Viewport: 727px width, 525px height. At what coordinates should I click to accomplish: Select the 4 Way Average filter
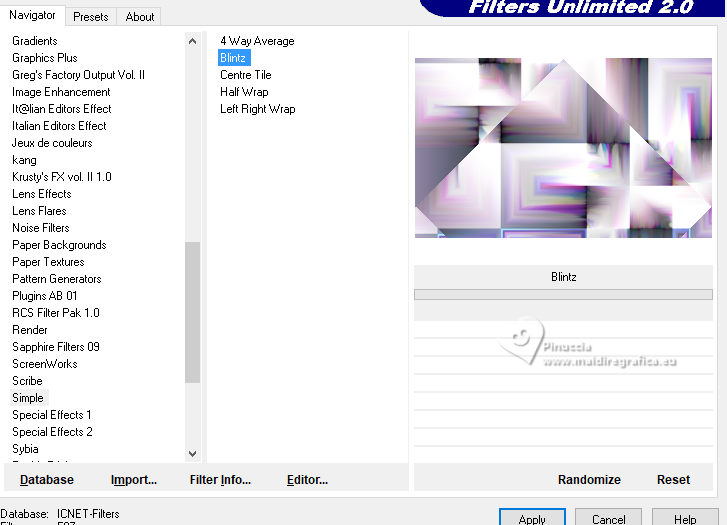[257, 41]
